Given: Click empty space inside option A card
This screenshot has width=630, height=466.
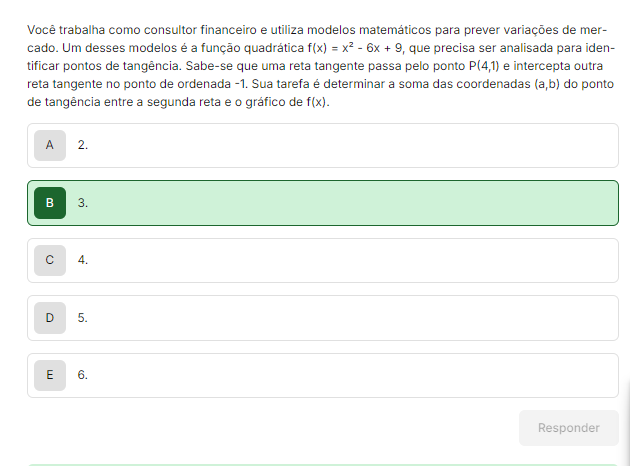Looking at the screenshot, I should click(x=350, y=145).
